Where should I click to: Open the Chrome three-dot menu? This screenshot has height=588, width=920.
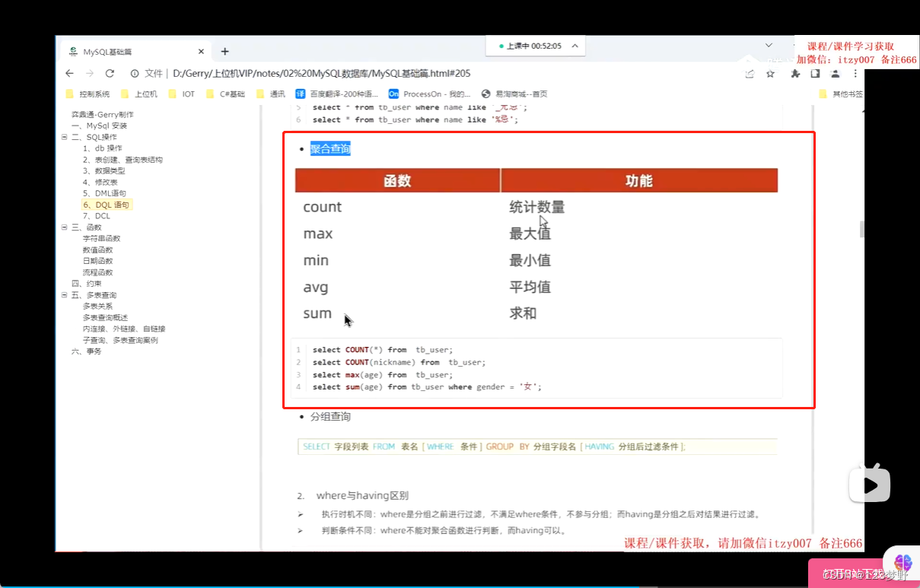point(855,74)
